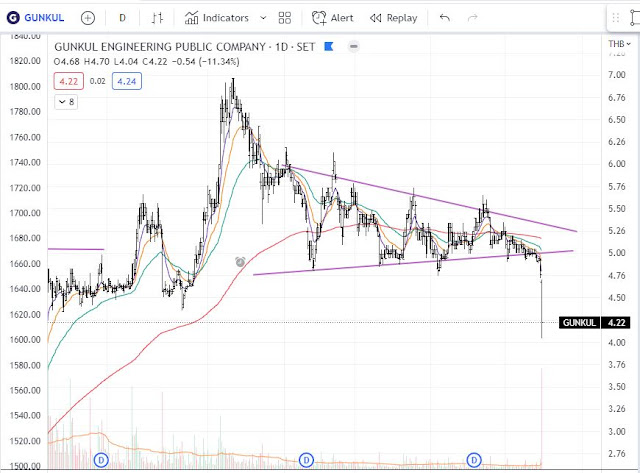640x473 pixels.
Task: Open the bar chart style selector
Action: [157, 18]
